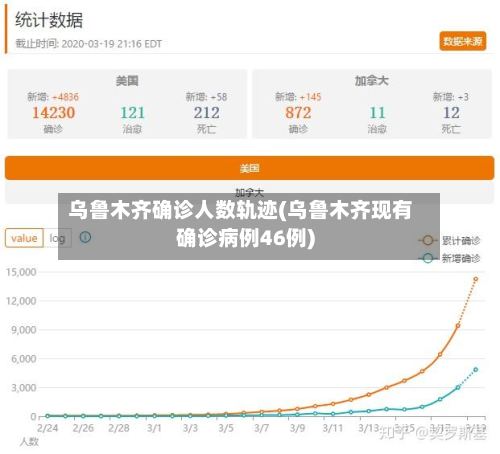
Task: Click US confirmed count 14230
Action: pos(53,113)
